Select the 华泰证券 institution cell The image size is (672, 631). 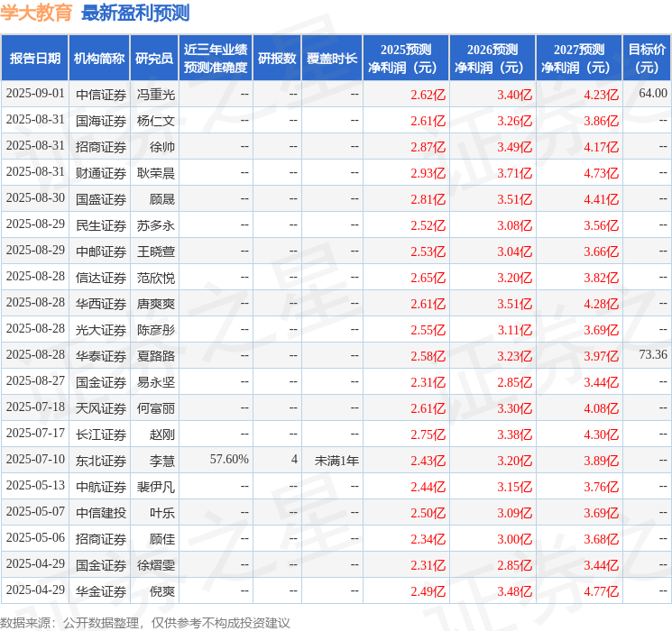pyautogui.click(x=101, y=356)
